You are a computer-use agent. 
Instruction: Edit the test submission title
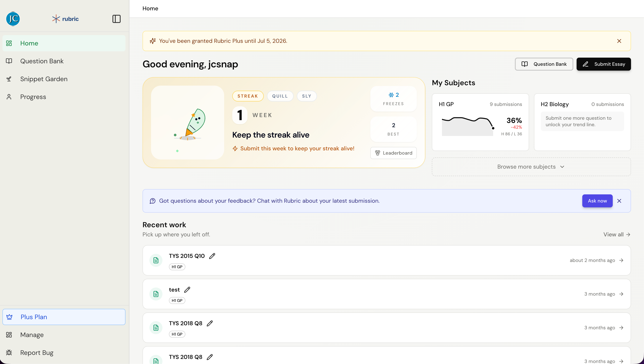click(187, 290)
